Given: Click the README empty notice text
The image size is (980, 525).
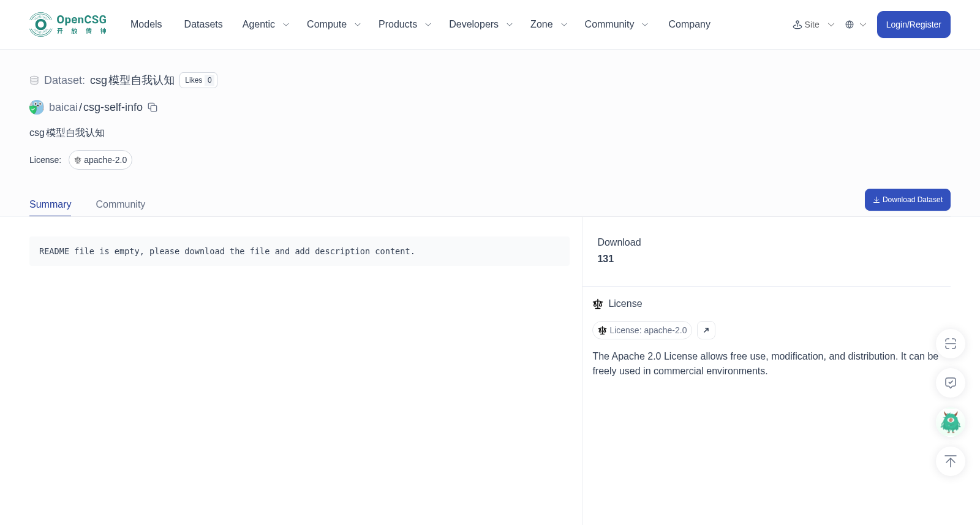Looking at the screenshot, I should (227, 251).
